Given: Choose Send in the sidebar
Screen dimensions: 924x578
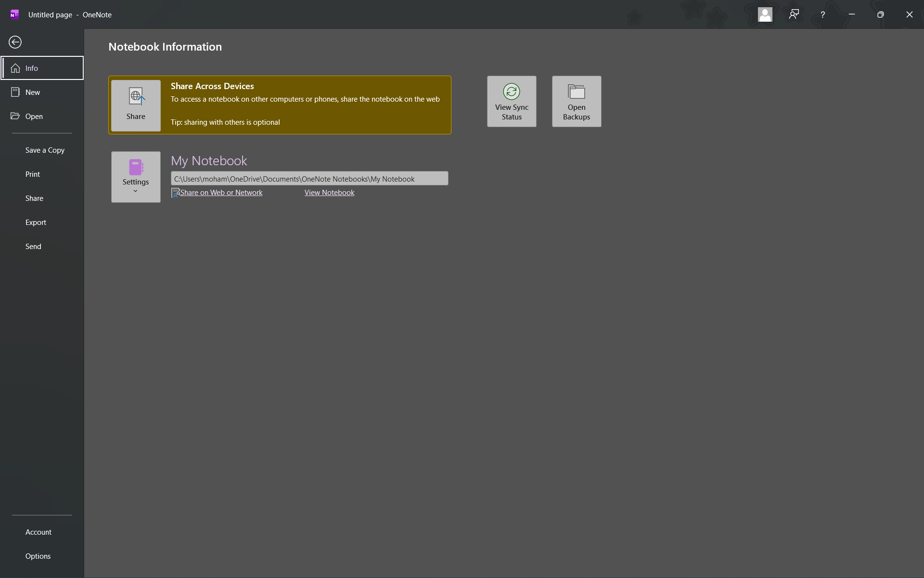Looking at the screenshot, I should point(42,246).
